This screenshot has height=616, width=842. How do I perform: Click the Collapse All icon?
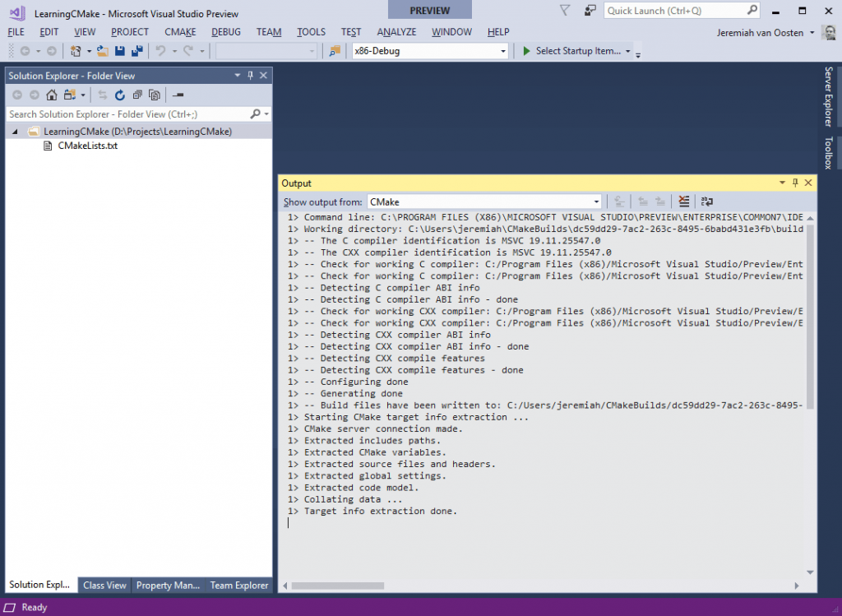point(137,95)
